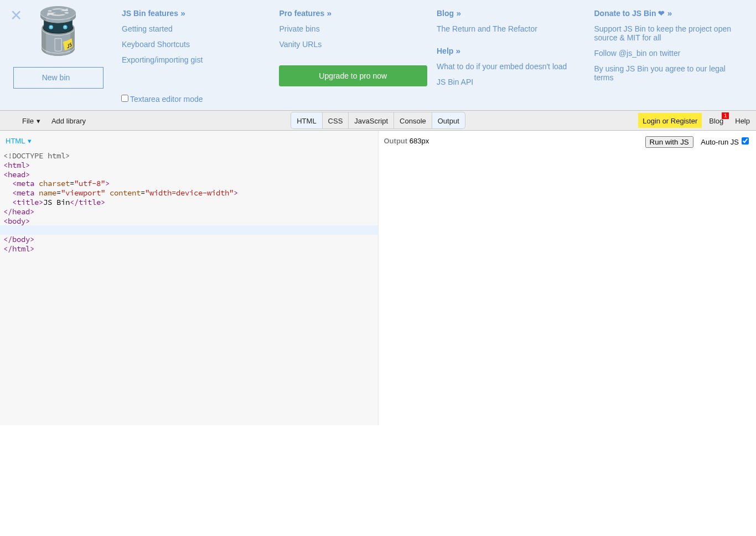Click the <!DOCTYPE html> code line
This screenshot has width=756, height=536.
pos(37,156)
